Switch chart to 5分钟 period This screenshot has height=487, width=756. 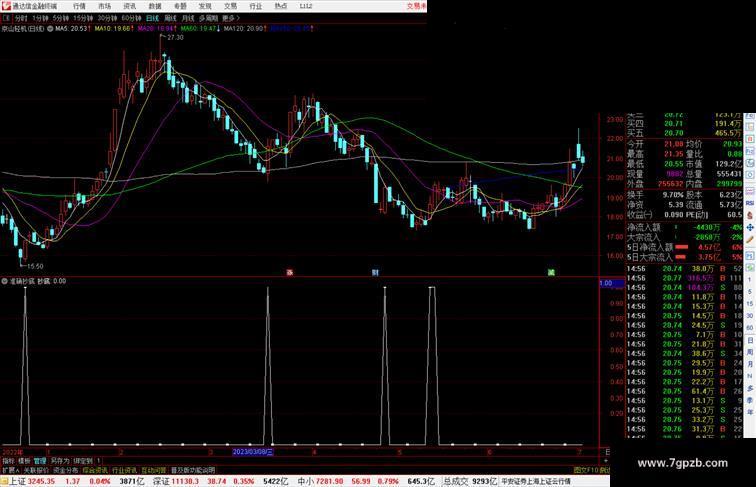(61, 18)
